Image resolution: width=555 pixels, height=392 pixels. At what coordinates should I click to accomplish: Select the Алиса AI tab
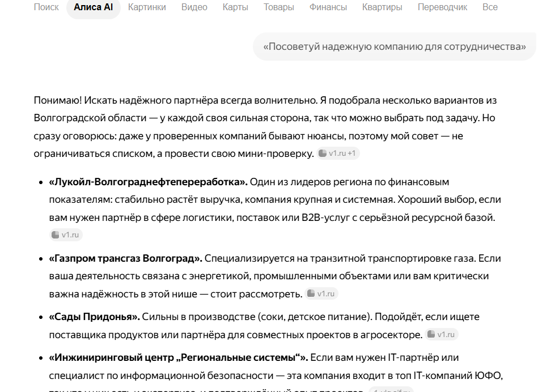pyautogui.click(x=94, y=7)
